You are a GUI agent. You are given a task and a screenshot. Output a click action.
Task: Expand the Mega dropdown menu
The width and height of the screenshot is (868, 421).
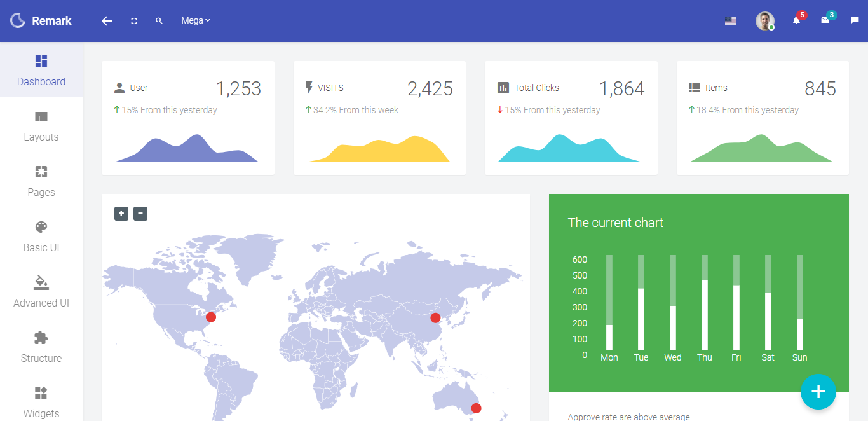coord(195,21)
